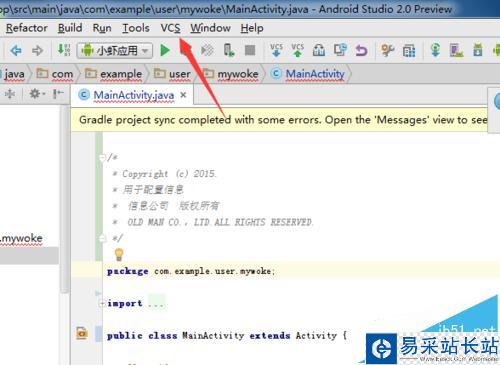
Task: Click the Stop square button
Action: pyautogui.click(x=250, y=50)
